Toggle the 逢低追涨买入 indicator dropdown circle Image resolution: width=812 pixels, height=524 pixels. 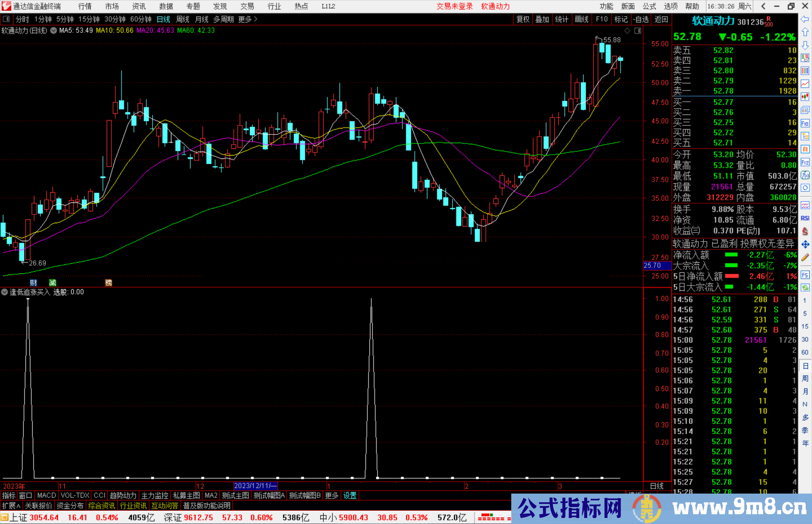click(x=5, y=292)
